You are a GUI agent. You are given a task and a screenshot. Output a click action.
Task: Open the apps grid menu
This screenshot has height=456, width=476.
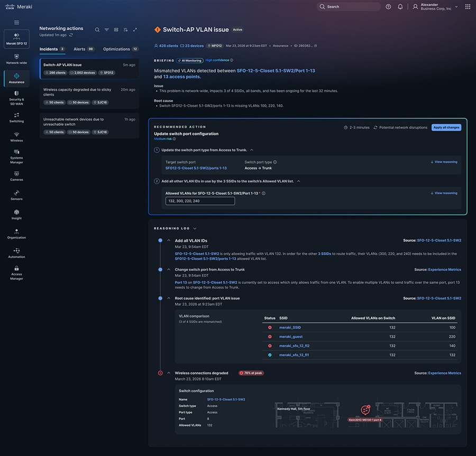pos(468,7)
